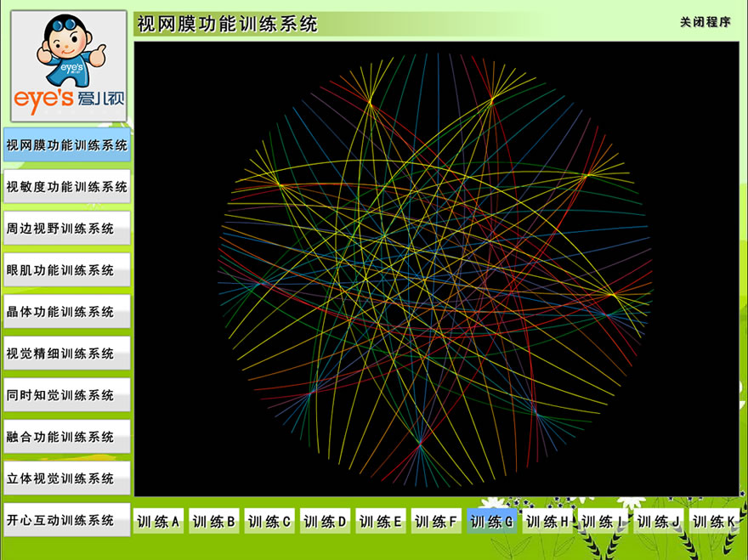This screenshot has width=748, height=560.
Task: Click the colorful line pattern training display
Action: tap(437, 269)
